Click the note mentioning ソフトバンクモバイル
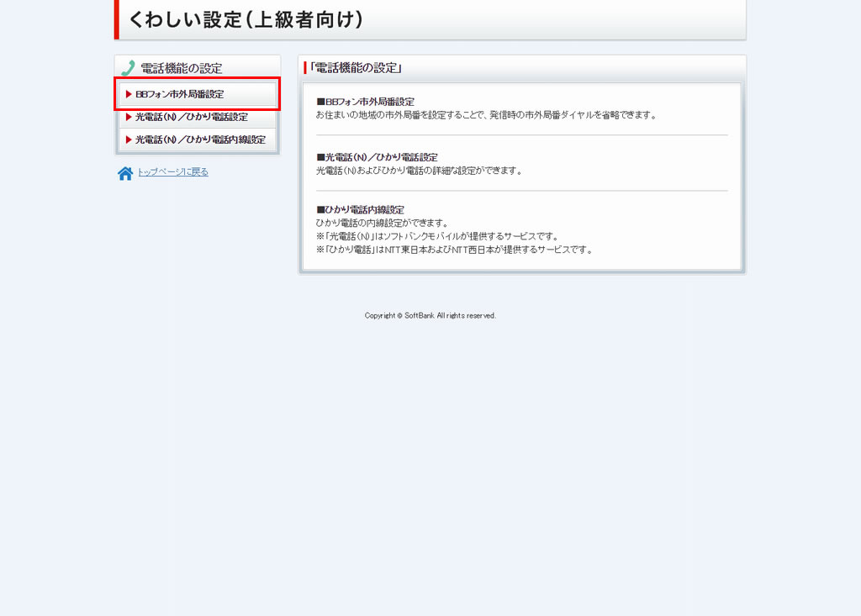861x616 pixels. tap(437, 236)
